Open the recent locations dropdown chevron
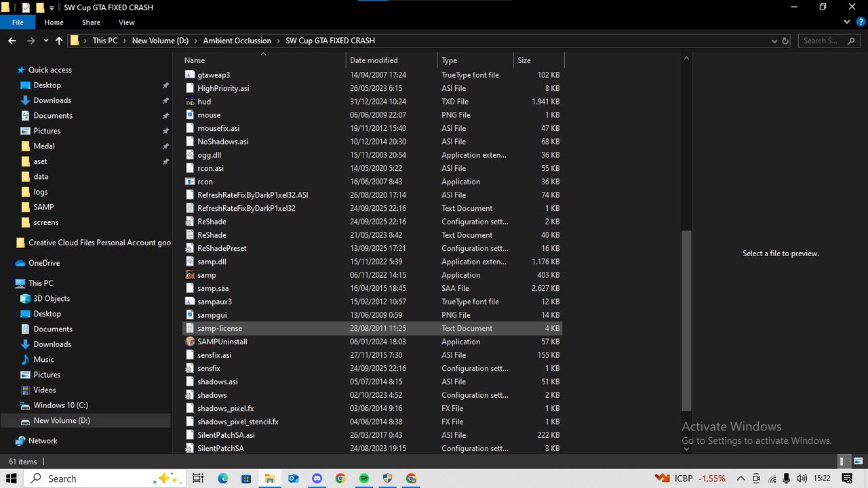Viewport: 868px width, 488px height. [x=46, y=41]
